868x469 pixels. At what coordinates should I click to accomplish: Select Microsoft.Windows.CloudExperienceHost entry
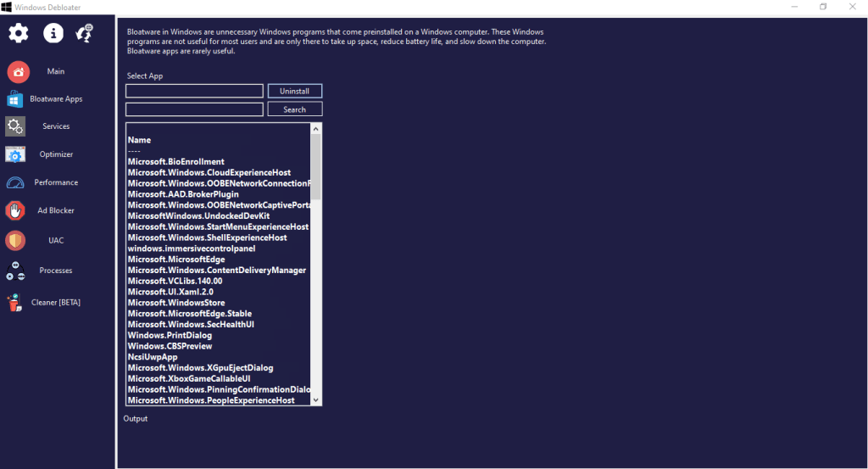[209, 173]
